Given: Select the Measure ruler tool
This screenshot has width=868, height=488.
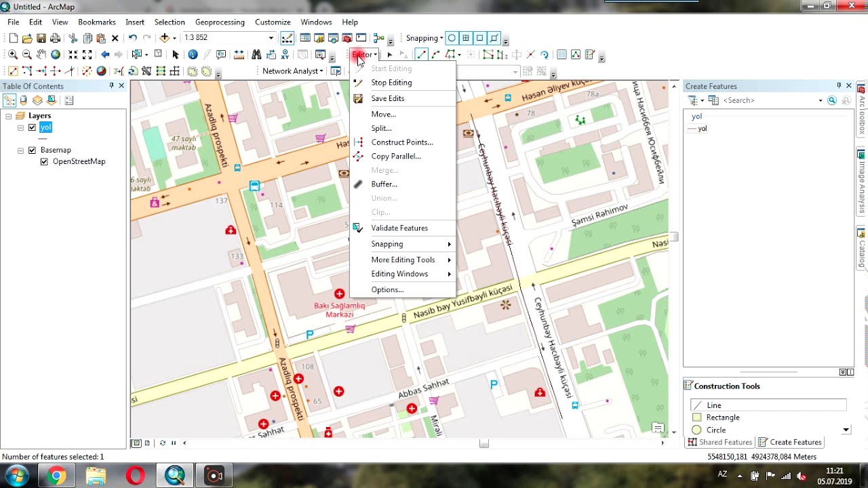Looking at the screenshot, I should pyautogui.click(x=239, y=54).
